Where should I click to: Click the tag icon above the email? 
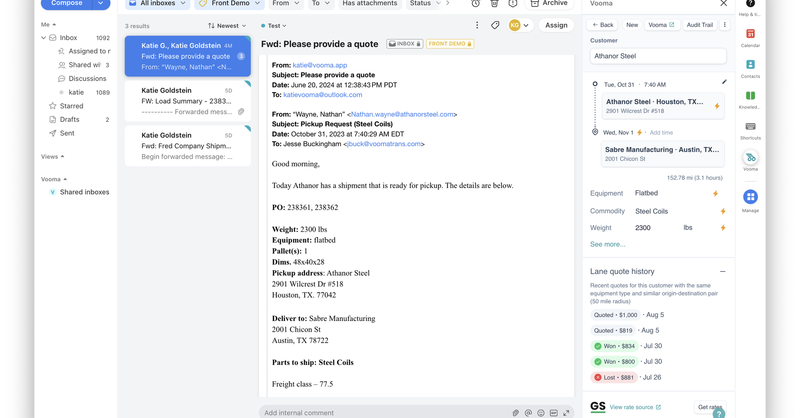495,25
